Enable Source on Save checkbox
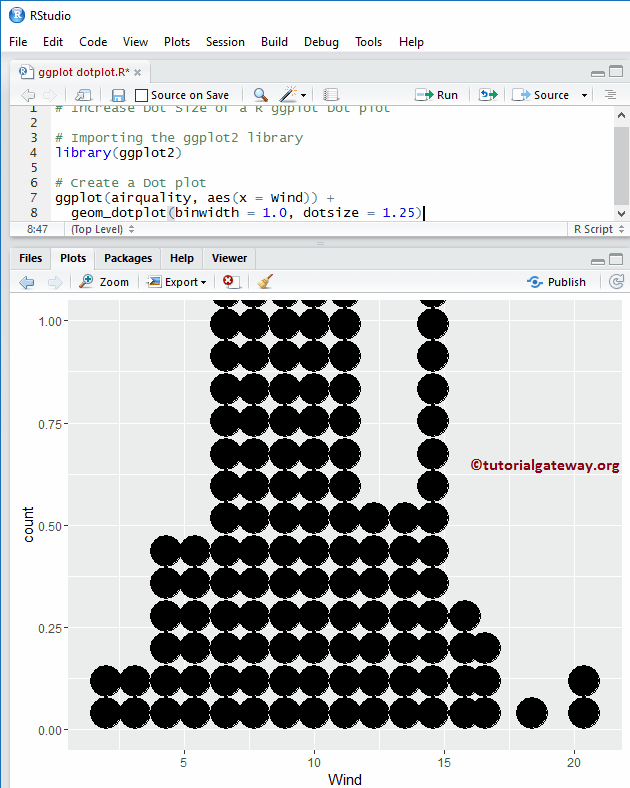The height and width of the screenshot is (788, 630). [142, 95]
